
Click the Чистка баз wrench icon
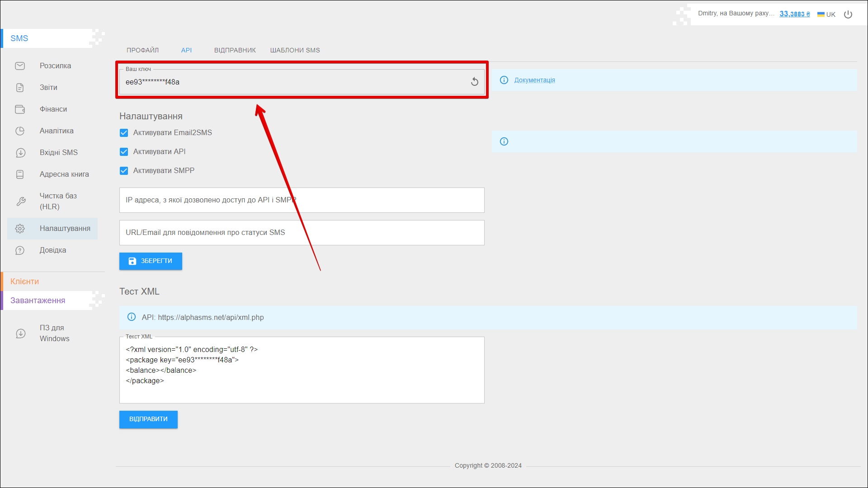(x=21, y=202)
